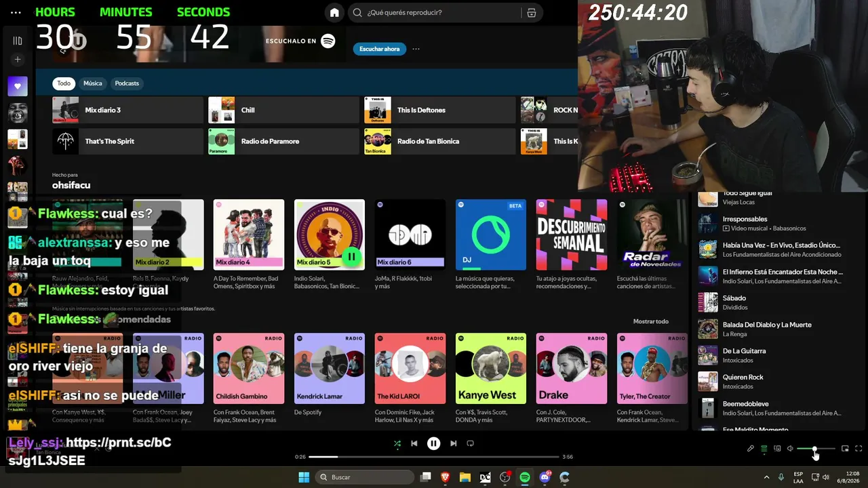Toggle the play queue panel
The height and width of the screenshot is (488, 868).
[x=764, y=449]
